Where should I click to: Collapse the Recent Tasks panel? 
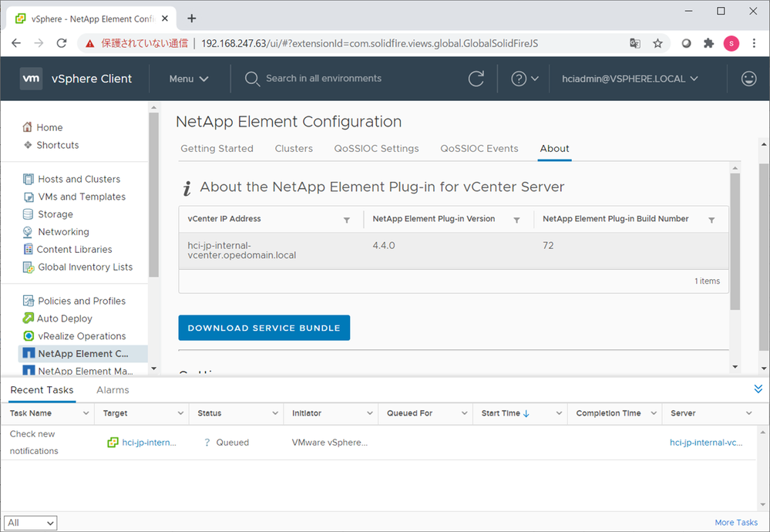click(x=758, y=389)
